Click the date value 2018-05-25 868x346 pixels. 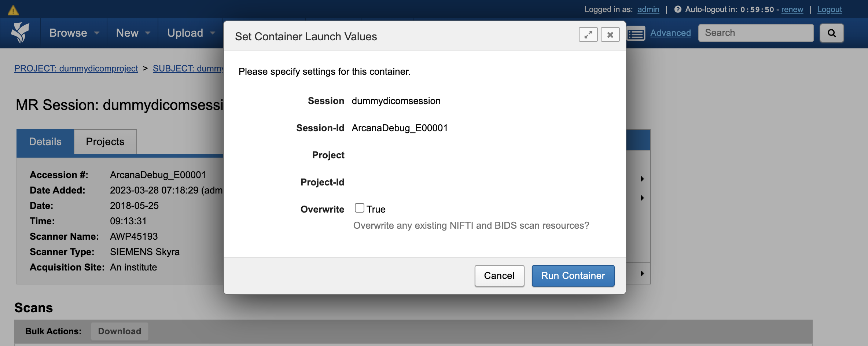pyautogui.click(x=134, y=206)
